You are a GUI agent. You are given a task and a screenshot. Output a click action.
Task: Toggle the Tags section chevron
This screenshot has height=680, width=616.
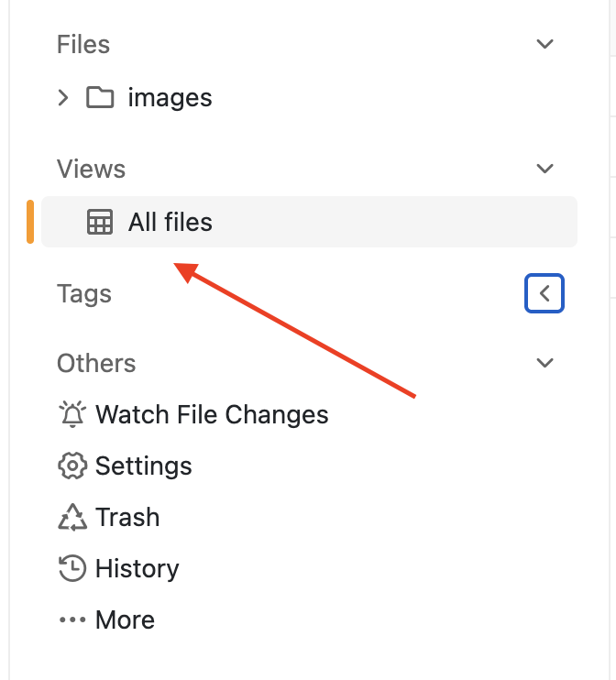coord(544,293)
